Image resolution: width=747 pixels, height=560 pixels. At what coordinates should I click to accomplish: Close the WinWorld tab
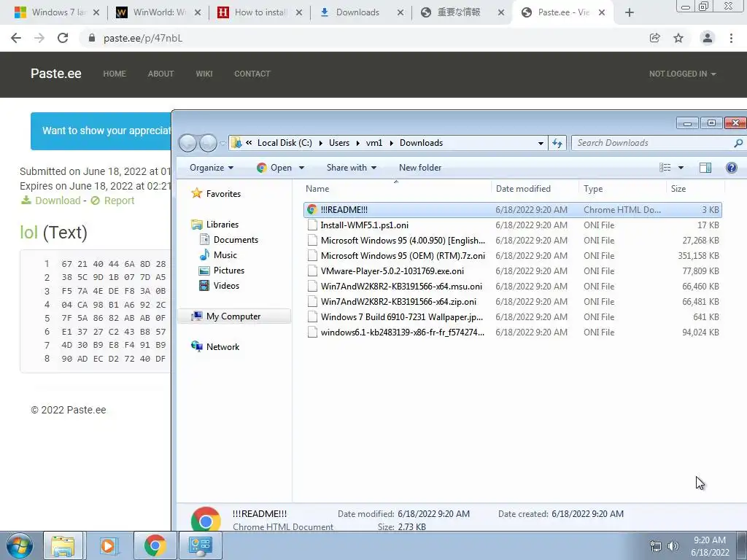[x=198, y=12]
